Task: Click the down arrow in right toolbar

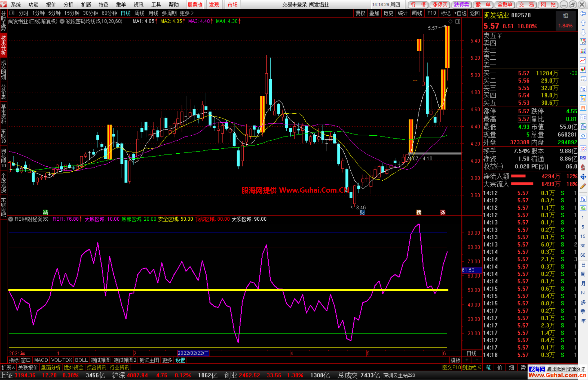Action: click(583, 32)
